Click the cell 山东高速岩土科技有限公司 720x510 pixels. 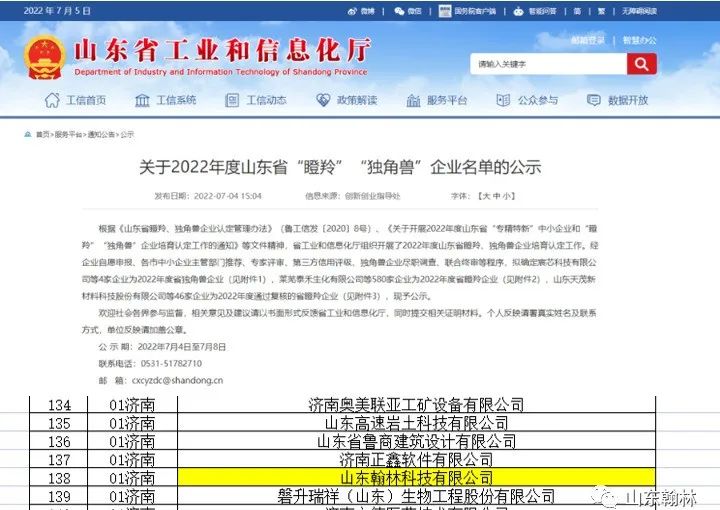(x=416, y=423)
